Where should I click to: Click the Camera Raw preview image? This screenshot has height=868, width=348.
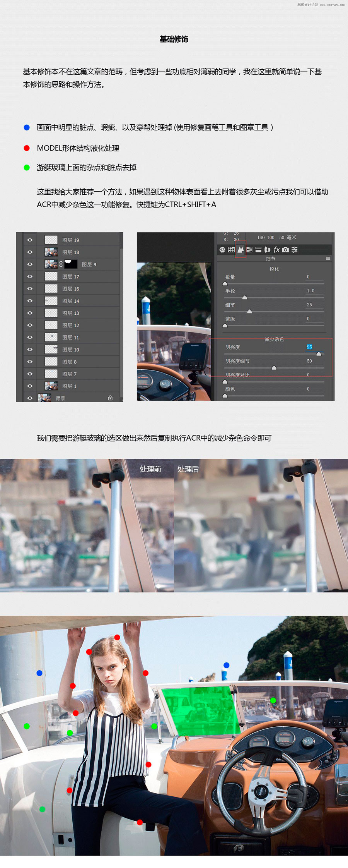click(174, 331)
